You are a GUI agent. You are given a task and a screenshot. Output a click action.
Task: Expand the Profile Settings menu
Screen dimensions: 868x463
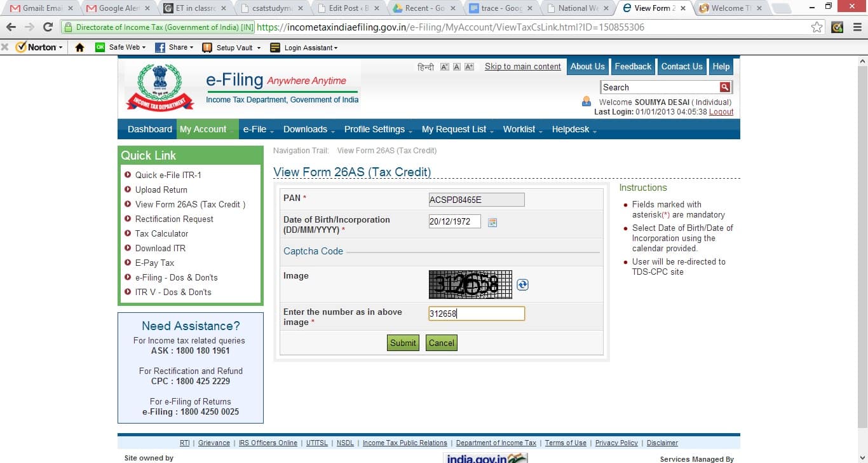coord(377,129)
